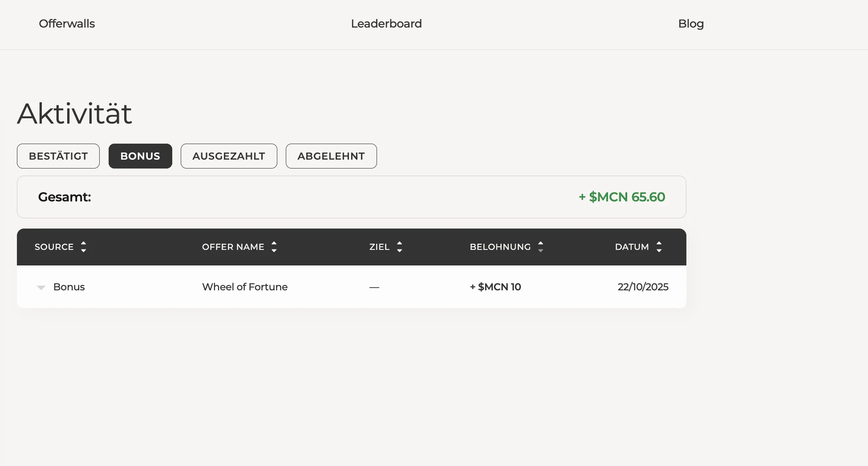The width and height of the screenshot is (868, 466).
Task: Open Offerwalls in the navigation
Action: [67, 24]
